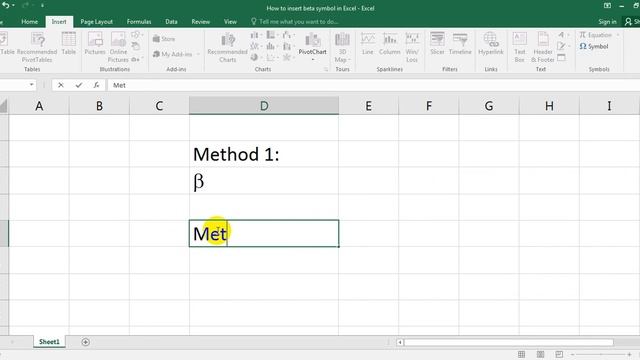Insert a Column sparkline
The height and width of the screenshot is (360, 640).
pyautogui.click(x=389, y=43)
